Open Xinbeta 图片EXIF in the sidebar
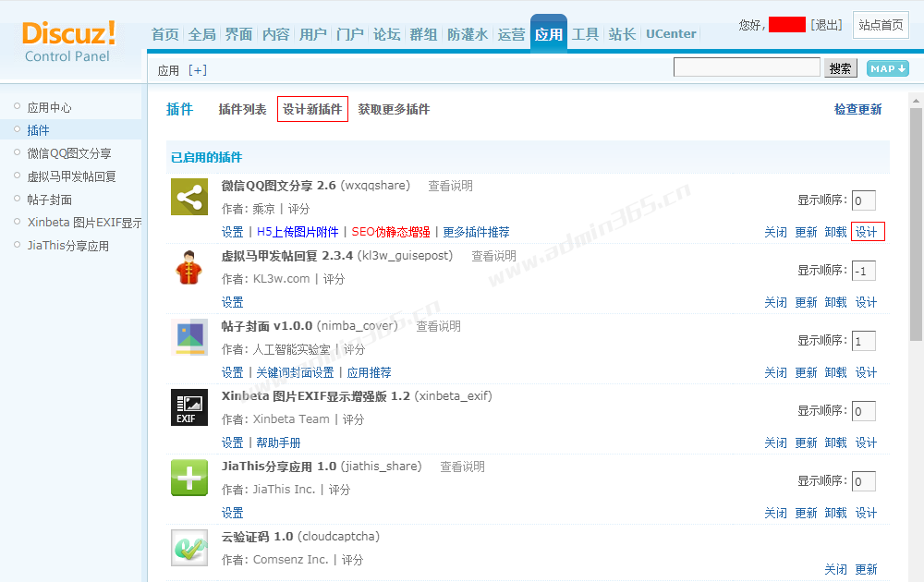Screen dimensions: 924x582 tap(84, 223)
